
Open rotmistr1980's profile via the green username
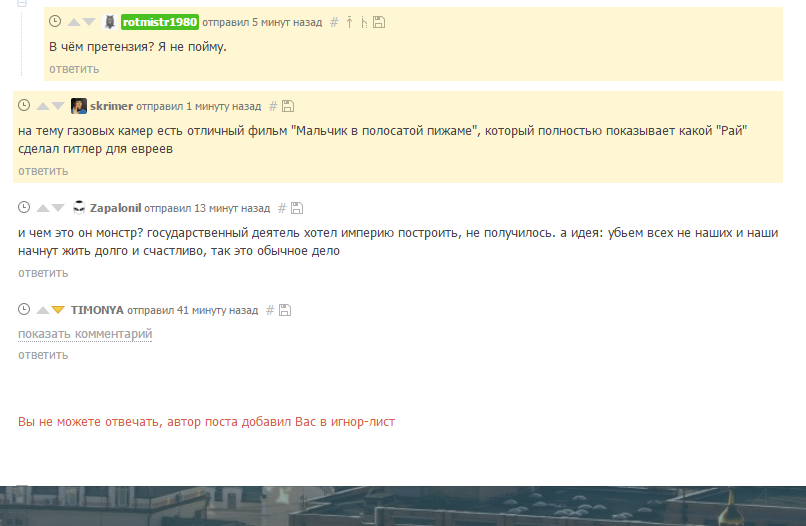pyautogui.click(x=160, y=22)
